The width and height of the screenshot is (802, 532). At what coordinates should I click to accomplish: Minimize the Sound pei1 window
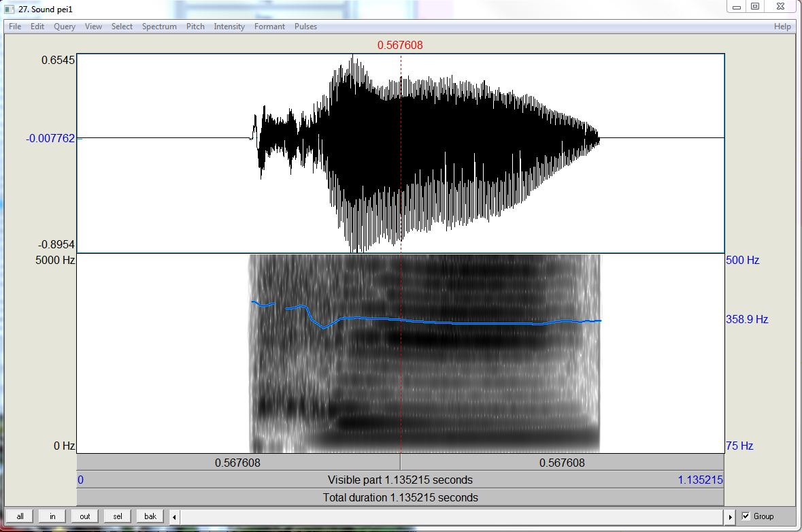[737, 7]
